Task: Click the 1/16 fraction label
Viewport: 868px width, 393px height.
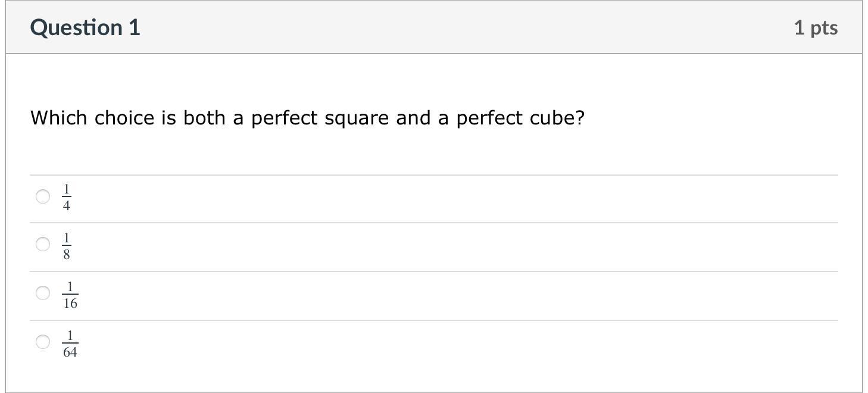Action: 70,295
